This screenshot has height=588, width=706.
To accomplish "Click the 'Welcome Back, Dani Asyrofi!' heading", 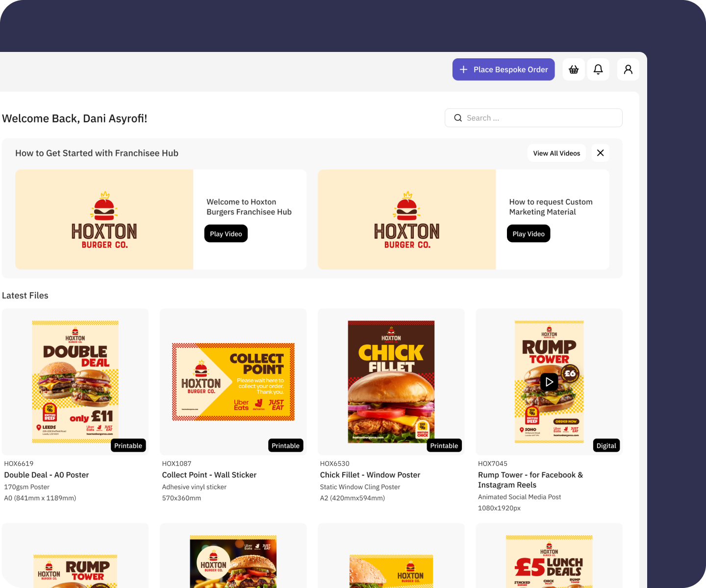I will 75,119.
